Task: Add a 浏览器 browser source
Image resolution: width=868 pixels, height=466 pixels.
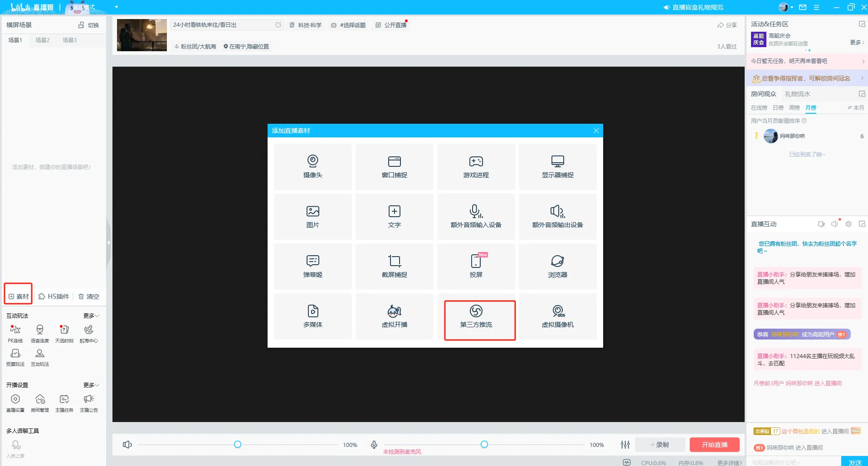Action: 557,267
